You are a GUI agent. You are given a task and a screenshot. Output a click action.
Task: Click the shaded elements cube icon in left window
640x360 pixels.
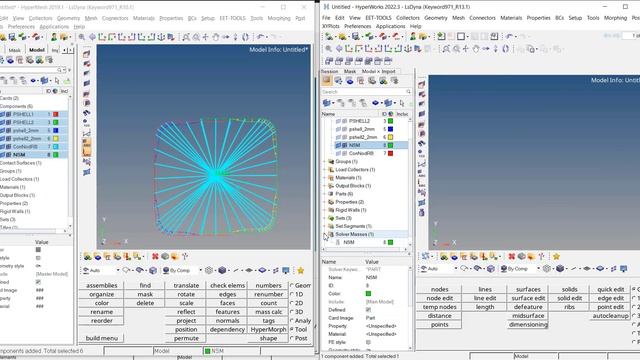click(222, 270)
